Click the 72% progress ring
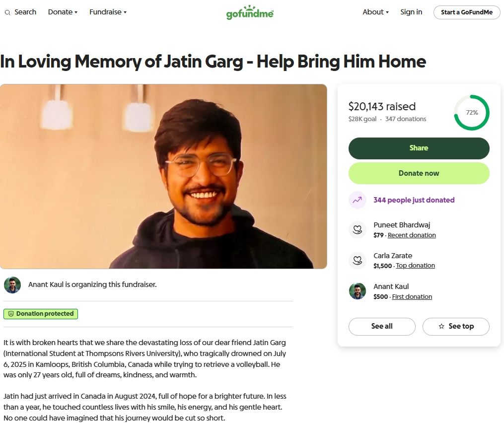 coord(472,113)
